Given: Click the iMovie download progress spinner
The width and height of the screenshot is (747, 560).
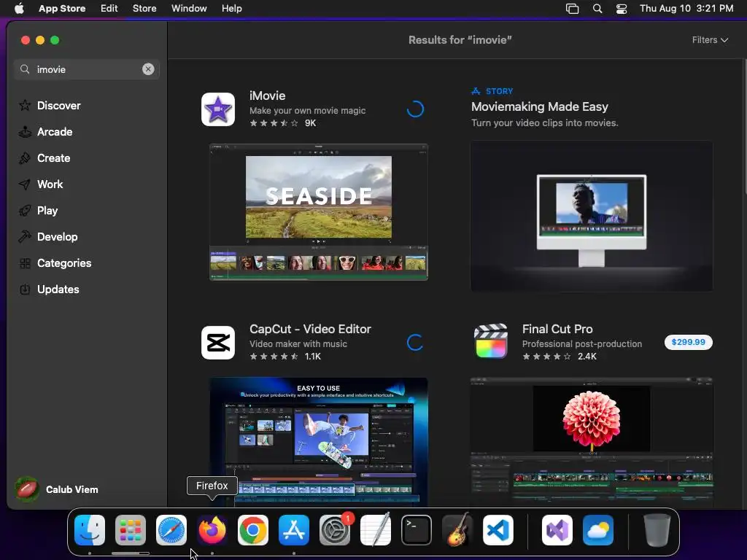Looking at the screenshot, I should [x=415, y=109].
